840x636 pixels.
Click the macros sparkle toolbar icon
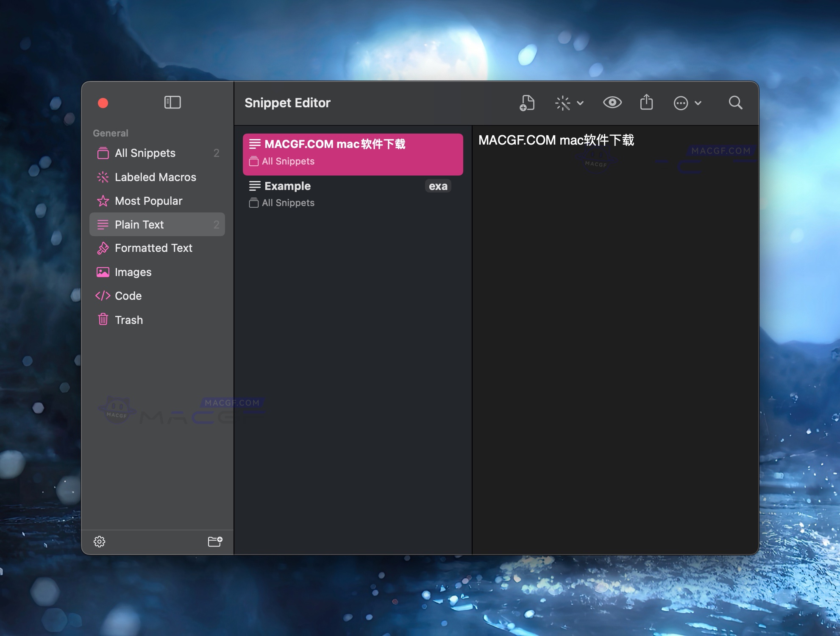point(562,103)
